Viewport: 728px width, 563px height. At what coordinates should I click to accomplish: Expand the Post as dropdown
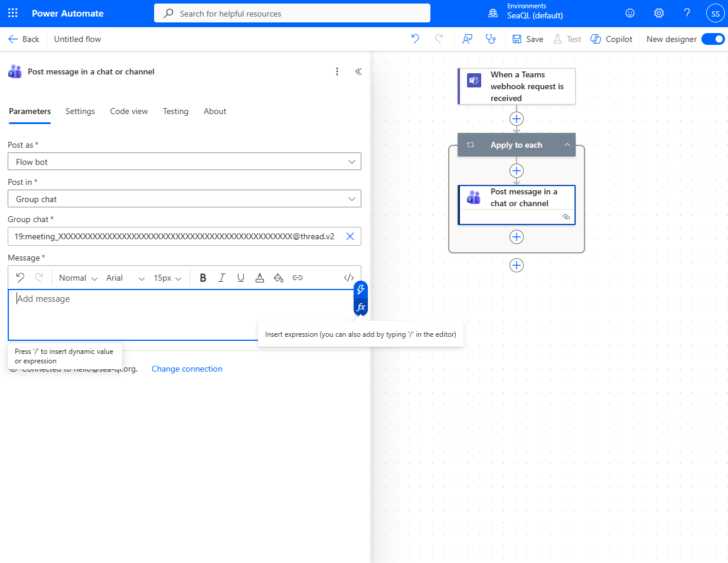184,162
